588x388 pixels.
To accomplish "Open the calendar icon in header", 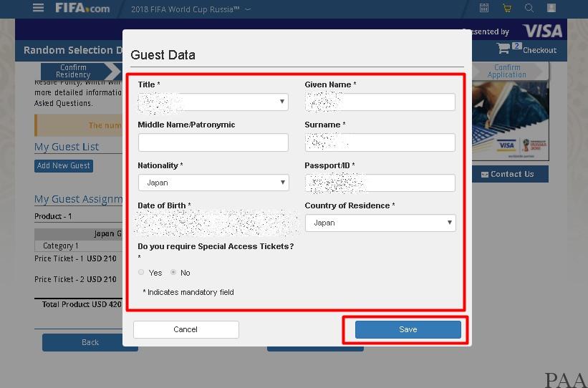I will click(484, 8).
